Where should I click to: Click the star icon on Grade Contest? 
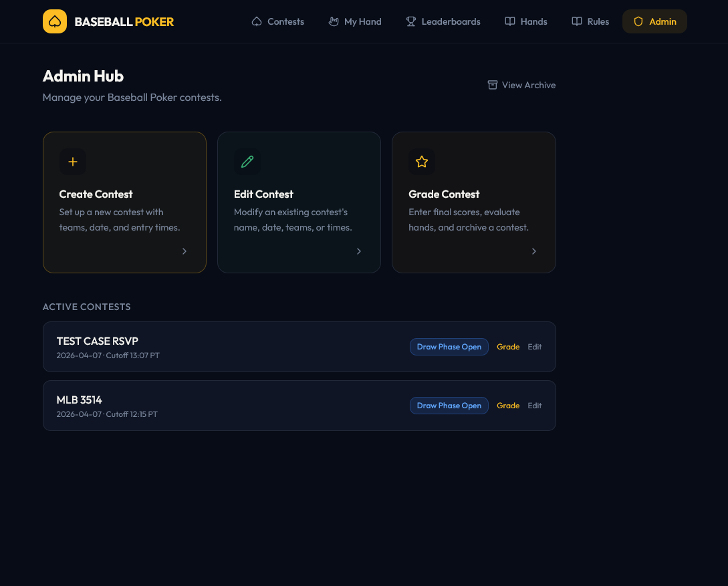[x=422, y=162]
